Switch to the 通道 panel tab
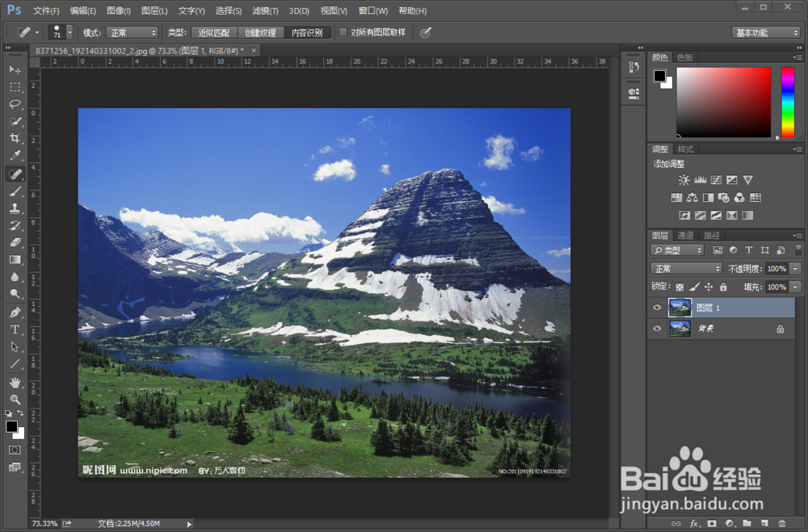Image resolution: width=808 pixels, height=532 pixels. (685, 236)
